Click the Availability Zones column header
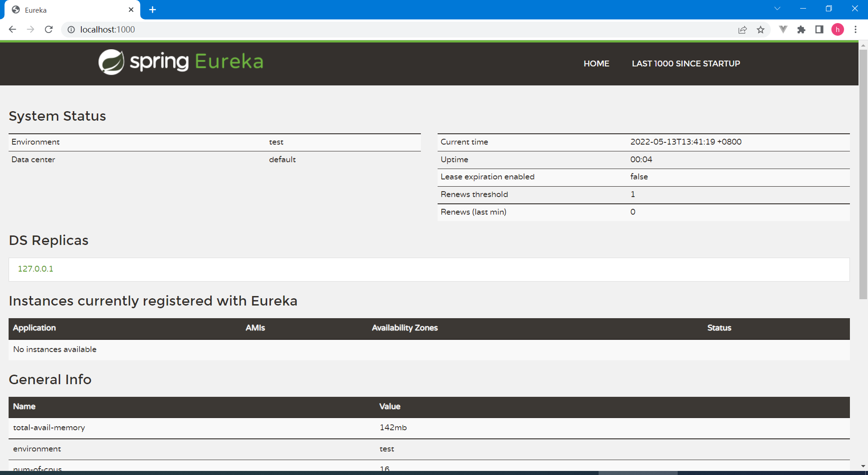This screenshot has height=475, width=868. pos(405,328)
